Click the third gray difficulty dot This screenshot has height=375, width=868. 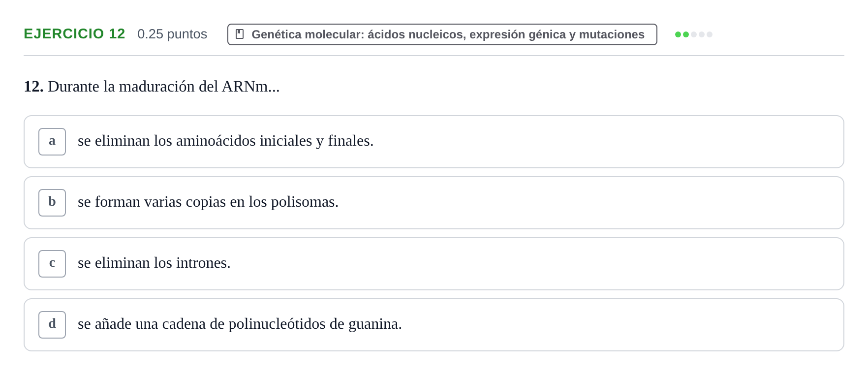point(694,34)
